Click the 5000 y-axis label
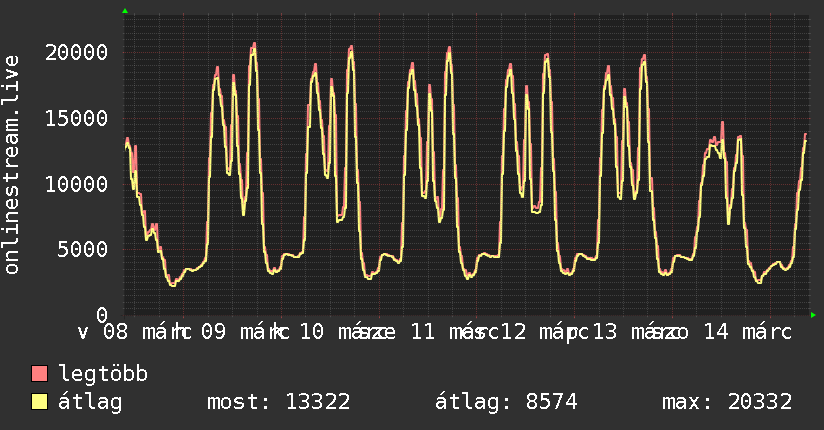Screen dimensions: 824x430 [x=83, y=249]
